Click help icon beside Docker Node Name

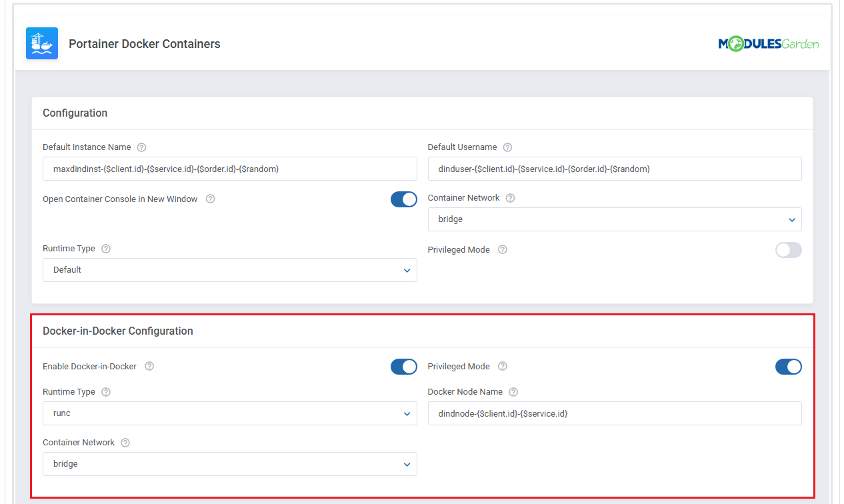tap(513, 392)
